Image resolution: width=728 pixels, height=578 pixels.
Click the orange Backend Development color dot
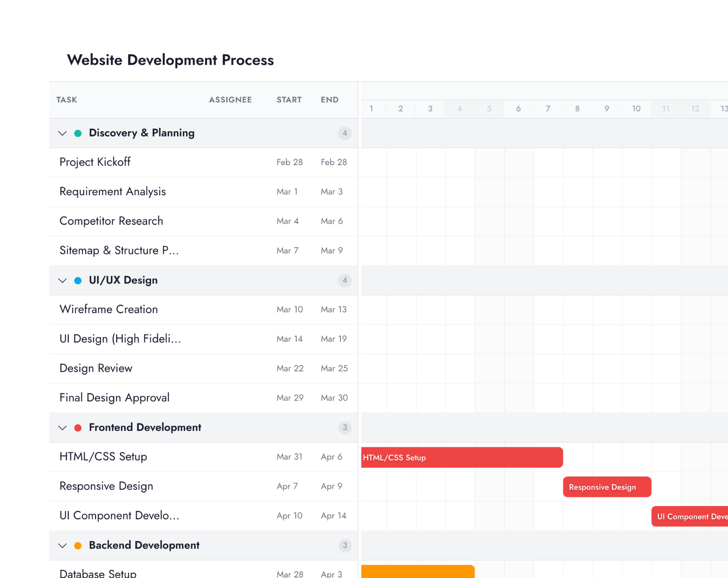pyautogui.click(x=78, y=546)
